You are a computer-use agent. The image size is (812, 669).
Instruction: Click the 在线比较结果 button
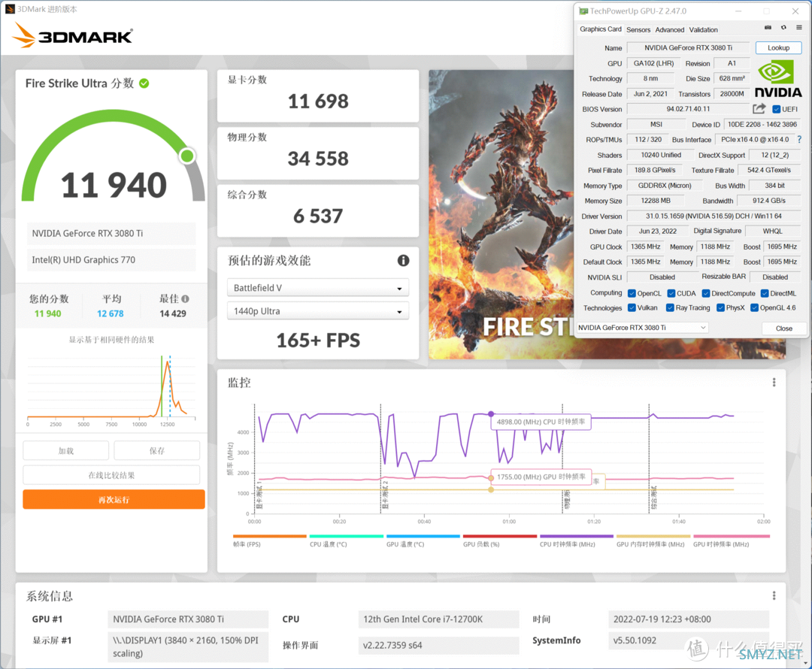pos(111,475)
